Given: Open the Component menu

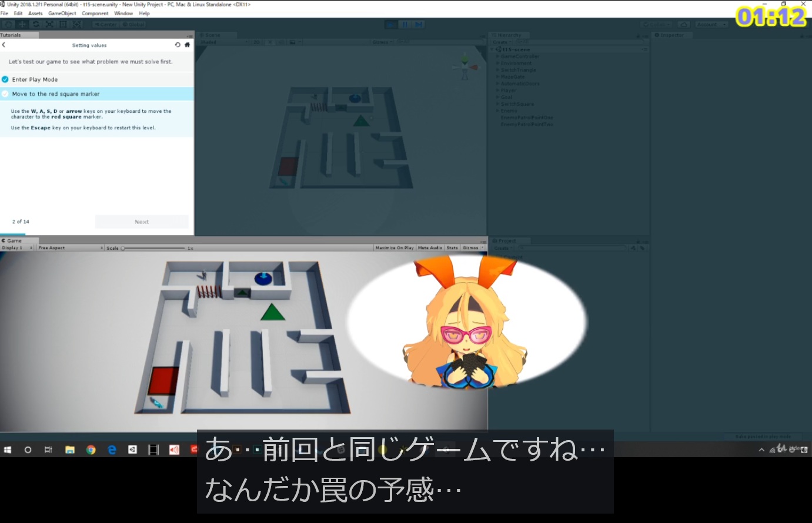Looking at the screenshot, I should (x=95, y=14).
